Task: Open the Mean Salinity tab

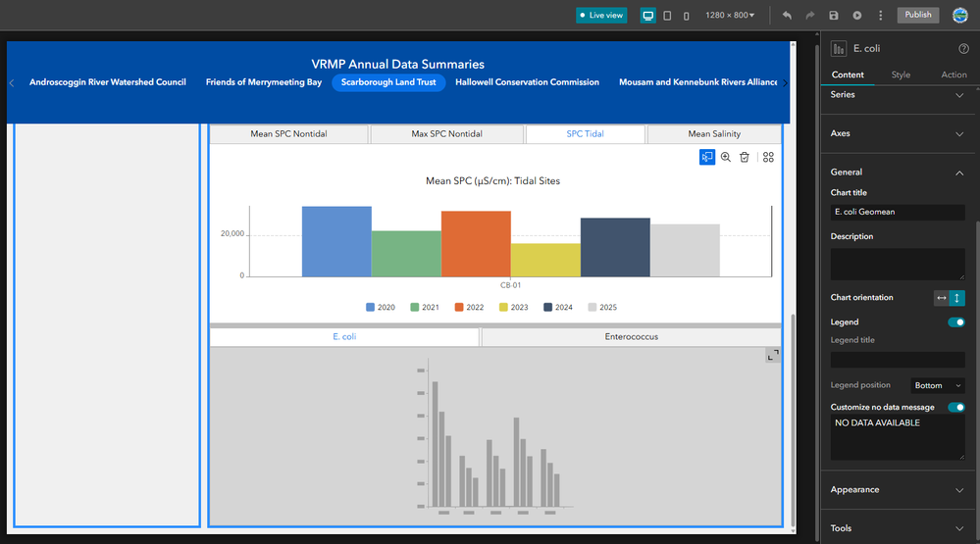Action: [714, 134]
